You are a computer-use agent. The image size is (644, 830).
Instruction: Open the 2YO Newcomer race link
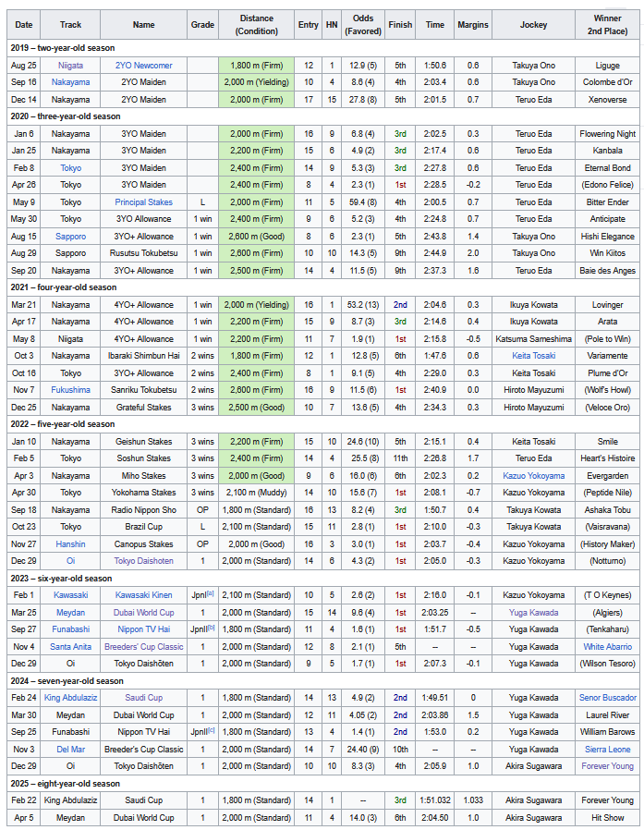coord(143,66)
